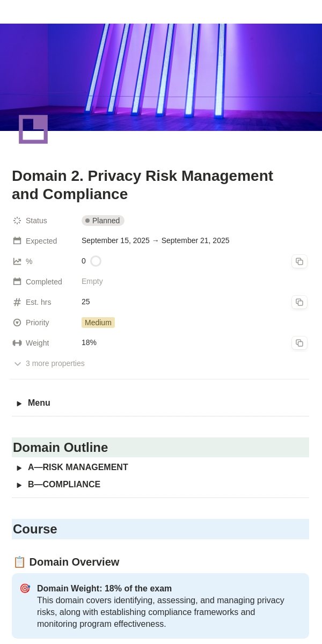Click the Priority property icon
Image resolution: width=322 pixels, height=644 pixels.
pos(17,323)
